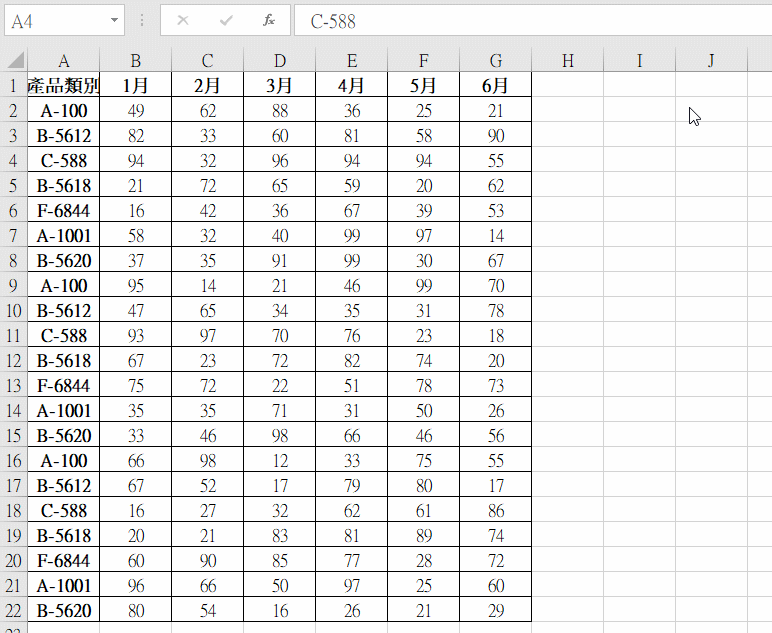Click the 5月 header cell
Viewport: 772px width, 633px height.
(x=423, y=85)
